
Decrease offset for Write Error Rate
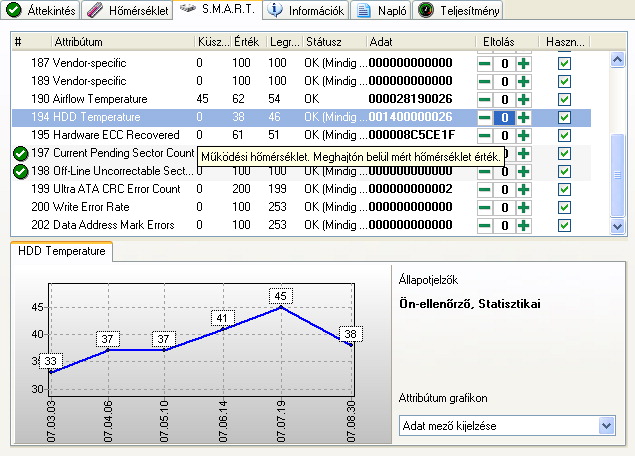pyautogui.click(x=485, y=207)
